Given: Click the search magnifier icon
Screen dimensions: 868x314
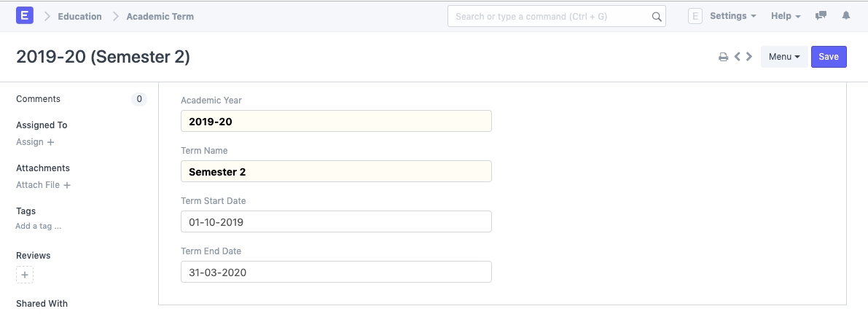Looking at the screenshot, I should (657, 16).
